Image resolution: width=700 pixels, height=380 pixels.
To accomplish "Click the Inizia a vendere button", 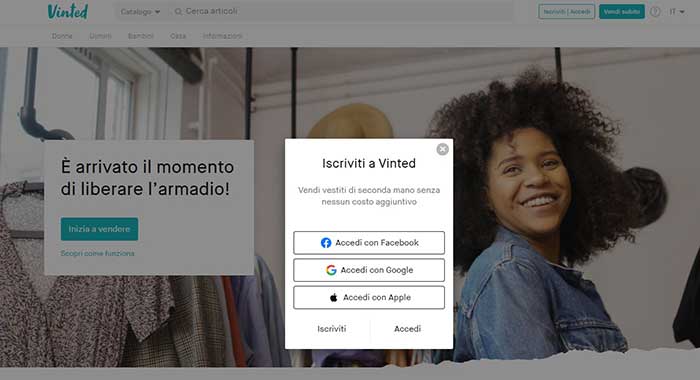I will coord(99,229).
